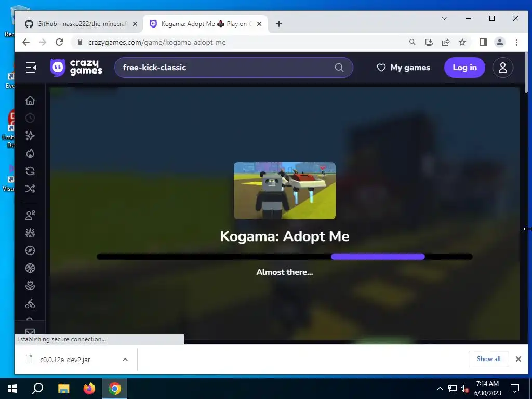Click the free-kick-classic search field
The height and width of the screenshot is (399, 532).
point(233,68)
